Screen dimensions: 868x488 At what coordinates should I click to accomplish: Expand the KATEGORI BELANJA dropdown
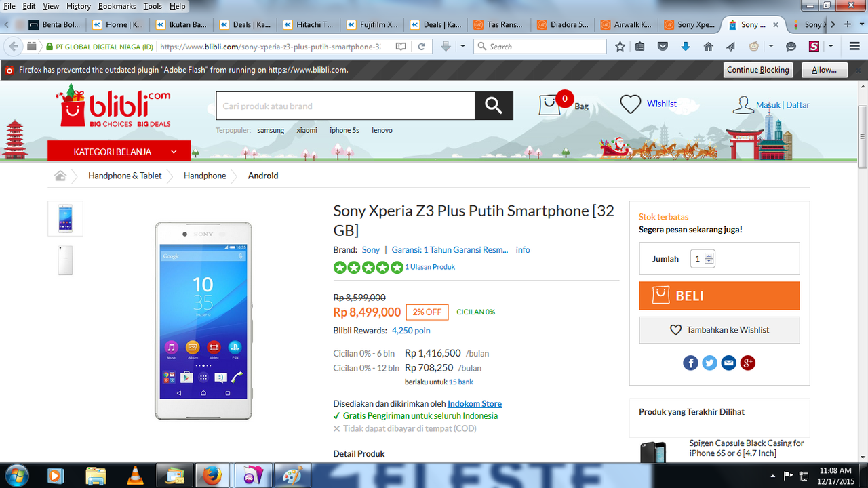(119, 152)
